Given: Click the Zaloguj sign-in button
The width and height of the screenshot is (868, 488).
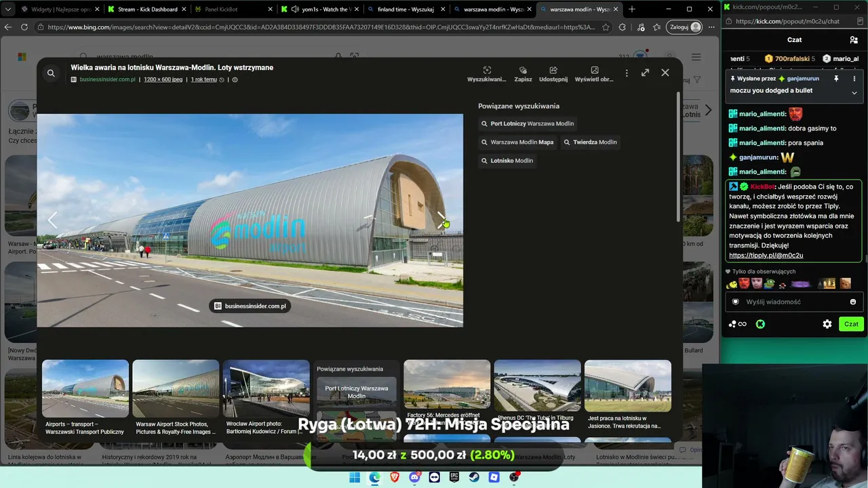Looking at the screenshot, I should (x=684, y=27).
